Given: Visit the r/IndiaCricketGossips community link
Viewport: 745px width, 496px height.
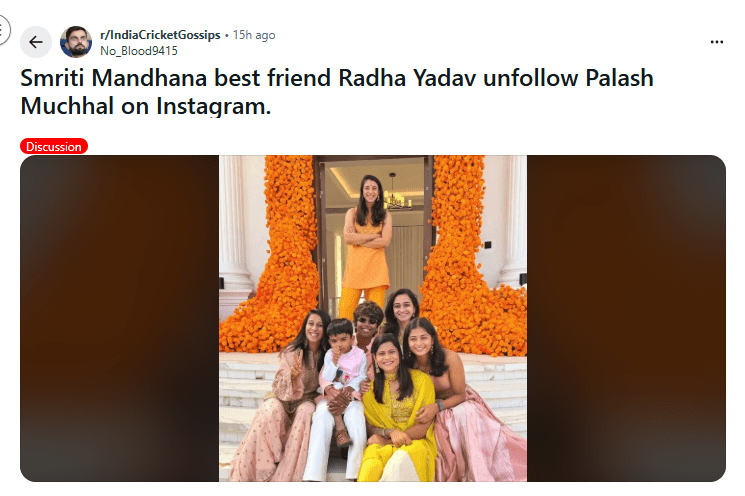Looking at the screenshot, I should (161, 35).
